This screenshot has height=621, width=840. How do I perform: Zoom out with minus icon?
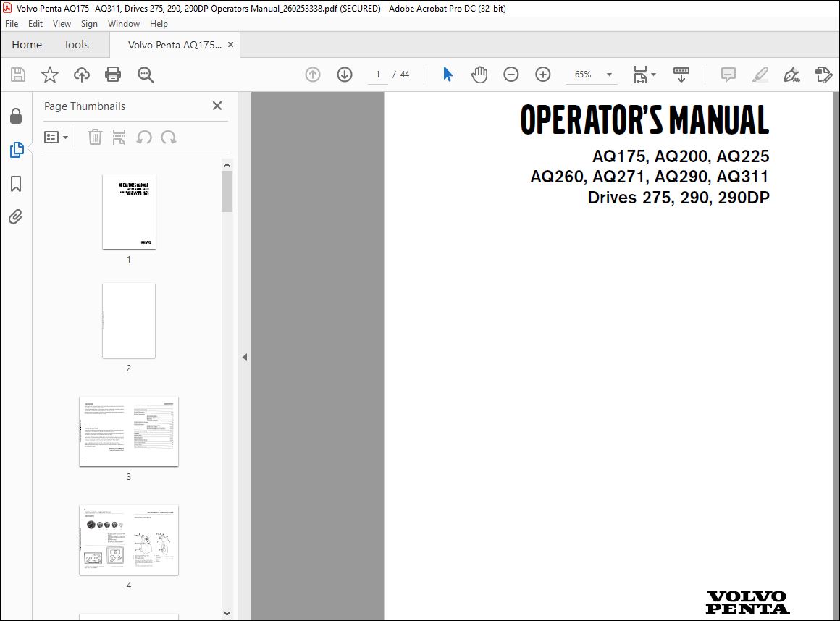point(511,75)
